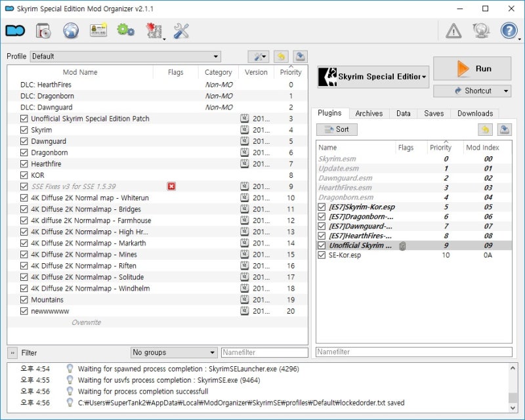Open Settings wrench and screwdriver icon

(x=181, y=31)
